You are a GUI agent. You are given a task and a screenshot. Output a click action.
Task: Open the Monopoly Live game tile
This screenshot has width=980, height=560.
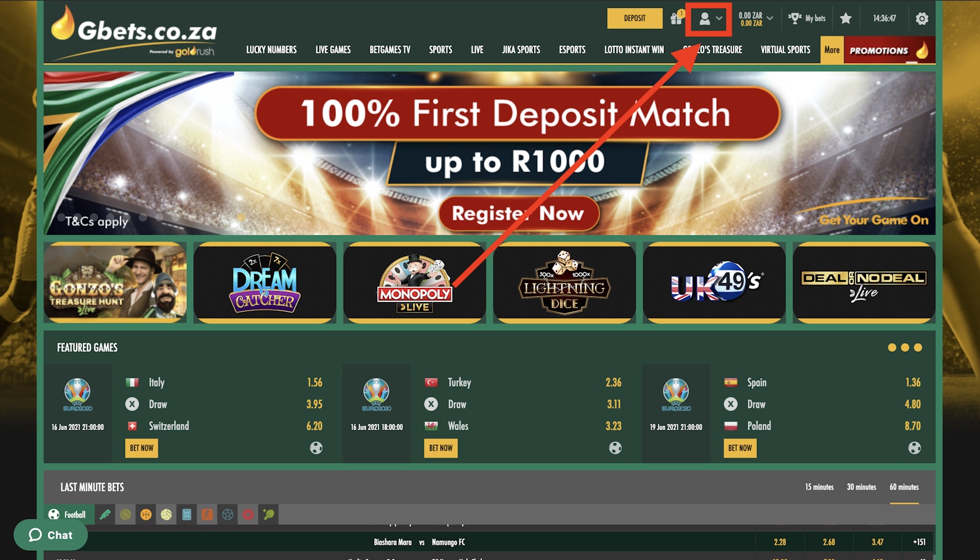(415, 282)
